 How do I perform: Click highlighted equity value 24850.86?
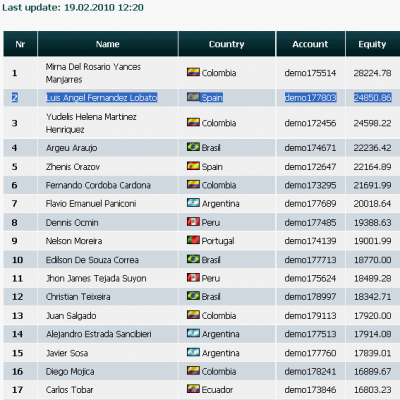click(373, 98)
